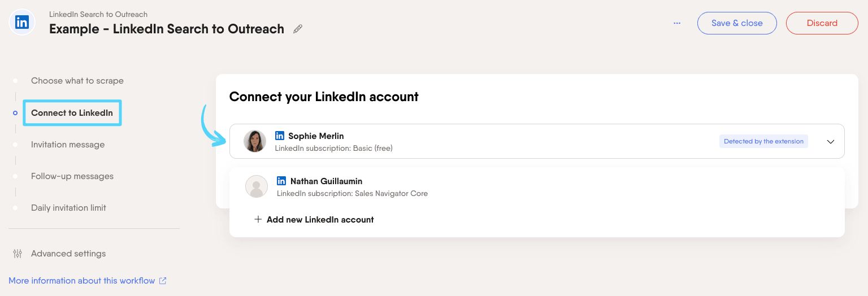Open Advanced settings
The height and width of the screenshot is (296, 868).
tap(68, 254)
